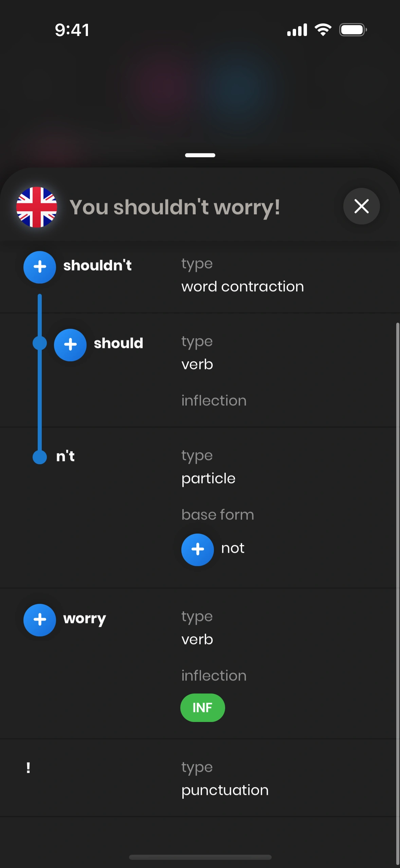This screenshot has width=400, height=868.
Task: Grab the sheet drag handle bar
Action: click(200, 155)
